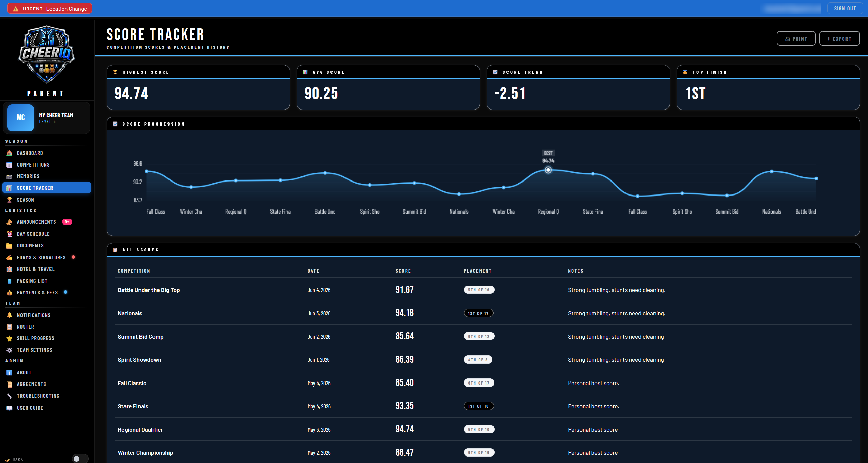The image size is (868, 463).
Task: Click the User Guide book icon
Action: tap(10, 408)
